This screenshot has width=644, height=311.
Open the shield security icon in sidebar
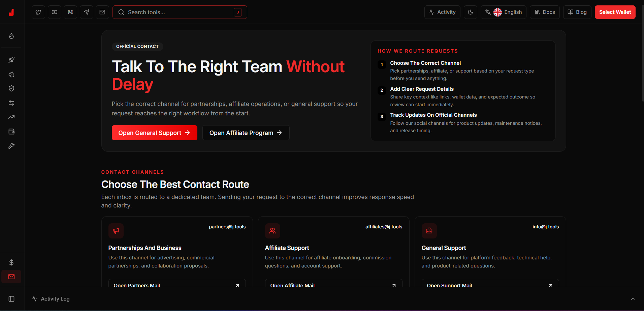11,88
